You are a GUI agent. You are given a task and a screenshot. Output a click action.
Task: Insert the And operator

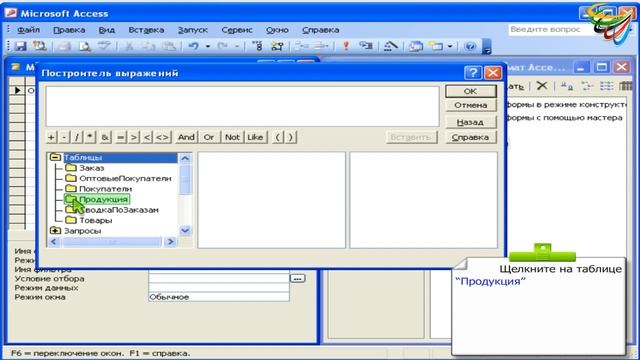[186, 137]
